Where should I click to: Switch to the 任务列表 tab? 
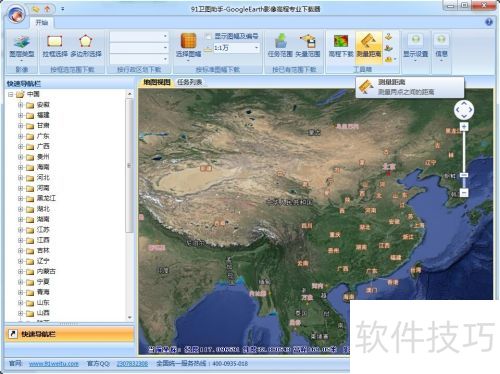click(190, 82)
